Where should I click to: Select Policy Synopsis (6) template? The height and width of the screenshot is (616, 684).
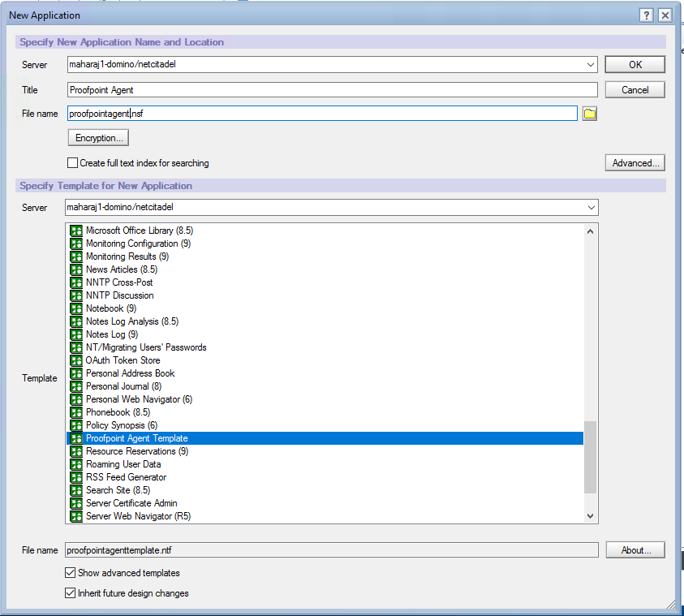325,425
